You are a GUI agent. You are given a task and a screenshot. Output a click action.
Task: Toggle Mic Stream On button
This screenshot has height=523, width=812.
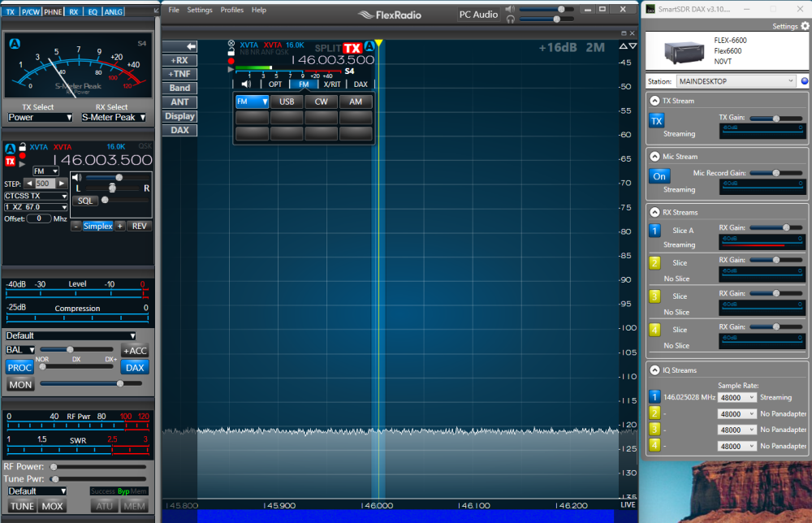pyautogui.click(x=659, y=176)
